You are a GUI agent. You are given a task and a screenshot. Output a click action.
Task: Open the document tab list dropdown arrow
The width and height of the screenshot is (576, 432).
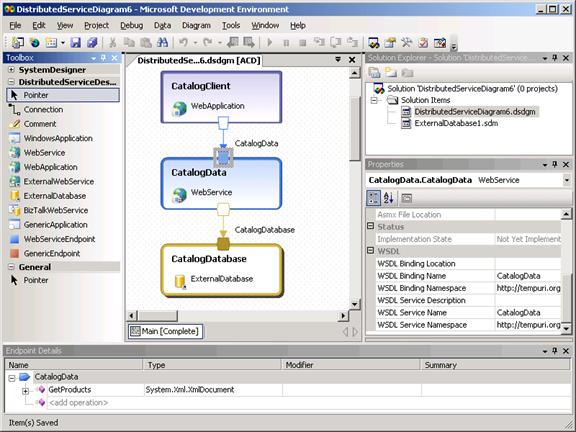(338, 59)
